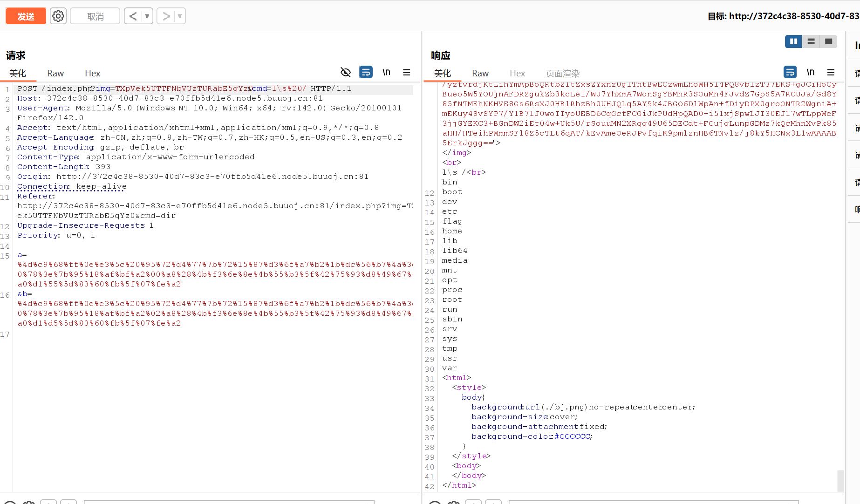
Task: Switch response view to Raw tab
Action: [x=480, y=73]
